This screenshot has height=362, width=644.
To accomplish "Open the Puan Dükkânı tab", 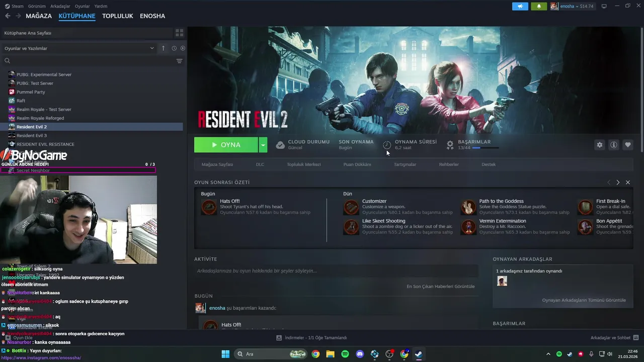I will pos(357,164).
